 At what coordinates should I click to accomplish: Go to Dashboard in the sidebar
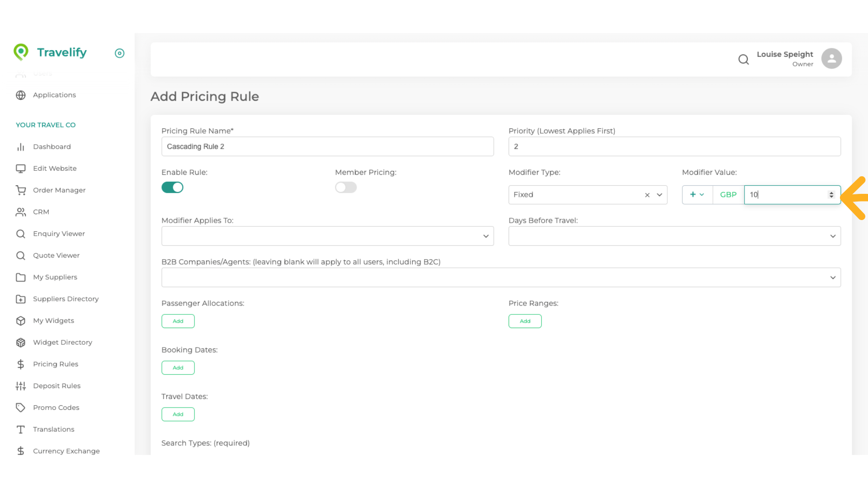(x=52, y=147)
